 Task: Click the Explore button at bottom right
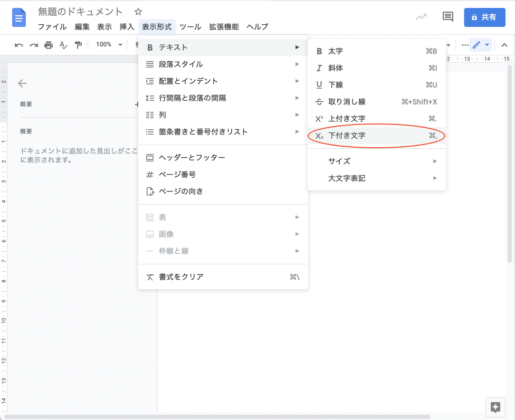[495, 407]
